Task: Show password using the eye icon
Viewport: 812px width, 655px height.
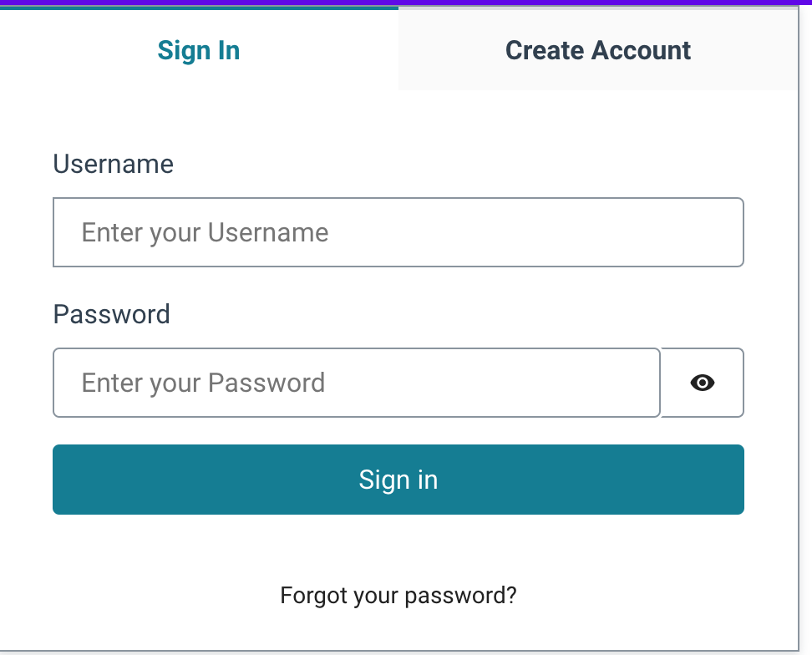Action: pos(703,383)
